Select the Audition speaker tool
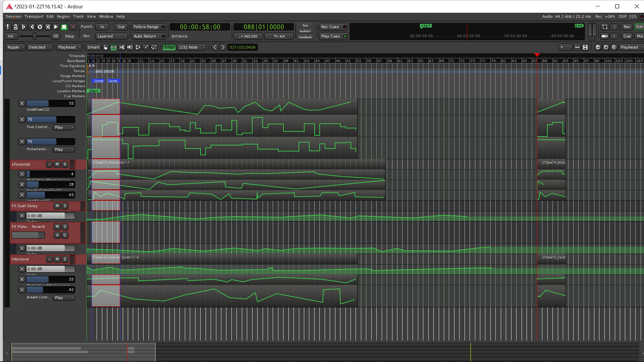The image size is (644, 362). coord(130,47)
